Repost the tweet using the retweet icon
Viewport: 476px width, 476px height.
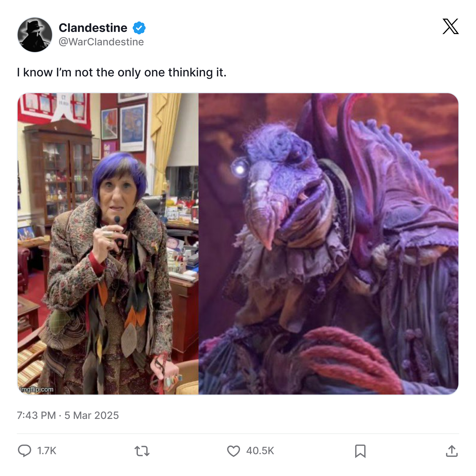(x=142, y=451)
